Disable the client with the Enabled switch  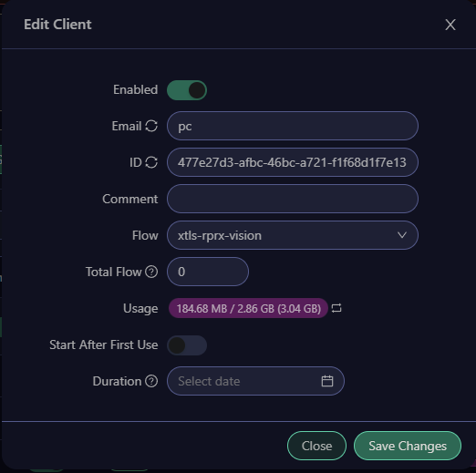click(187, 90)
